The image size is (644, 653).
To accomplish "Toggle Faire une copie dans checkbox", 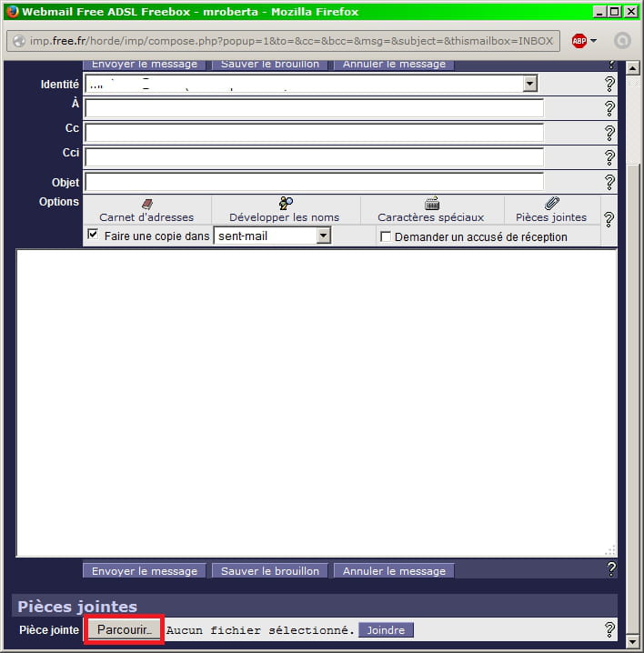I will 93,235.
